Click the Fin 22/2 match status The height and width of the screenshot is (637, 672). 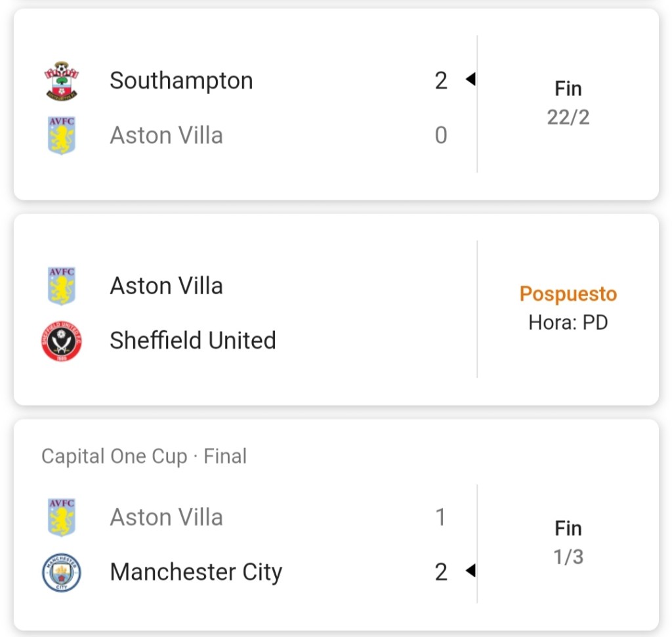(x=568, y=103)
